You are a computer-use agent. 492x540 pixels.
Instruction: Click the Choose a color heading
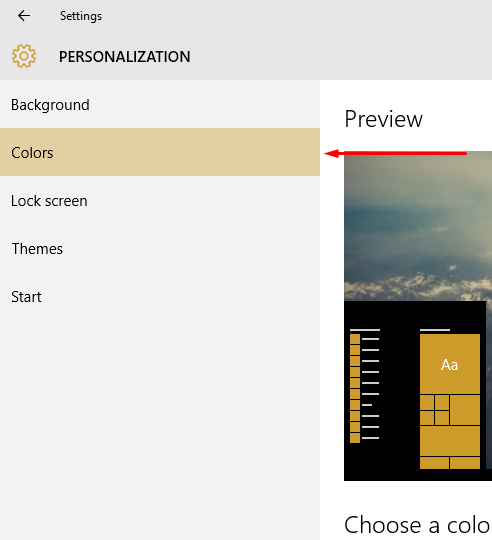pos(418,525)
